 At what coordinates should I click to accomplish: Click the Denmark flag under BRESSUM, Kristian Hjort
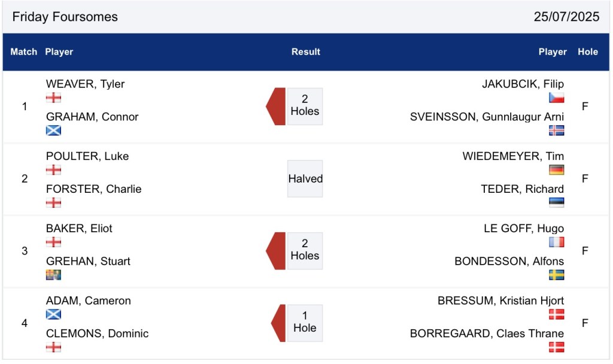(556, 314)
